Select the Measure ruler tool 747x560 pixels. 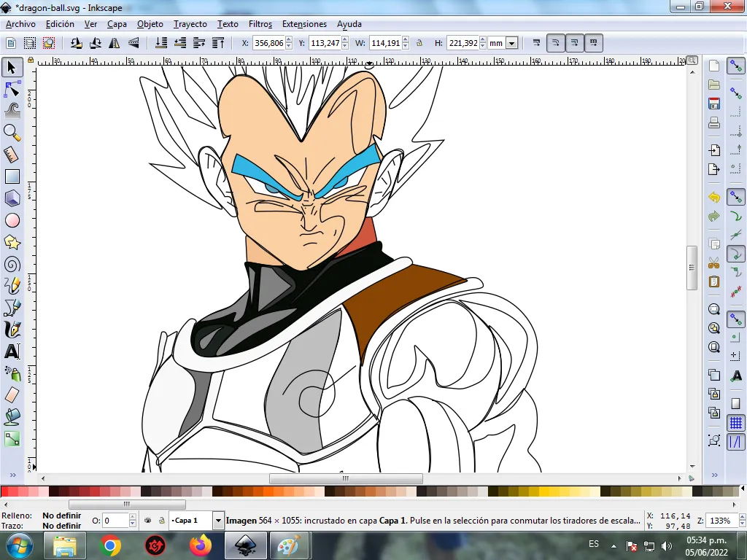pos(12,155)
